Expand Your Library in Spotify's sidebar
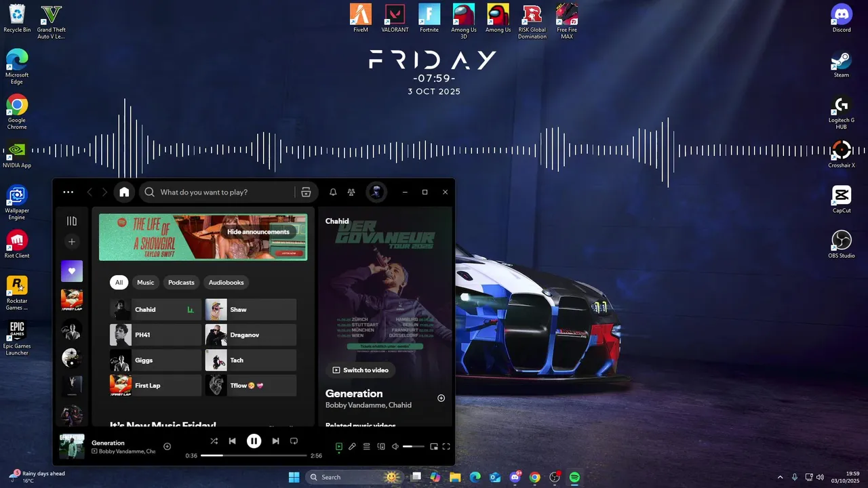Viewport: 868px width, 488px height. click(72, 221)
